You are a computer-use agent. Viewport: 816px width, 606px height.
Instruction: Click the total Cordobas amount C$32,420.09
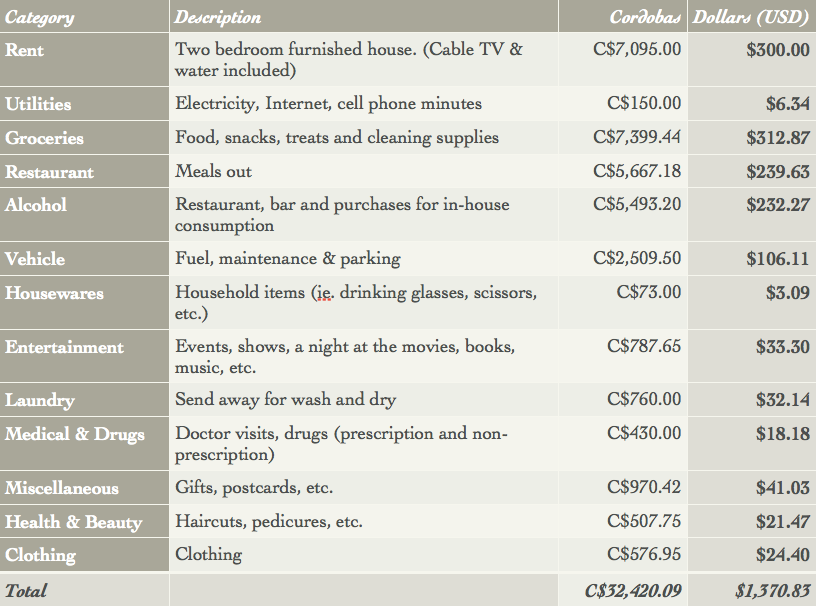tap(633, 591)
